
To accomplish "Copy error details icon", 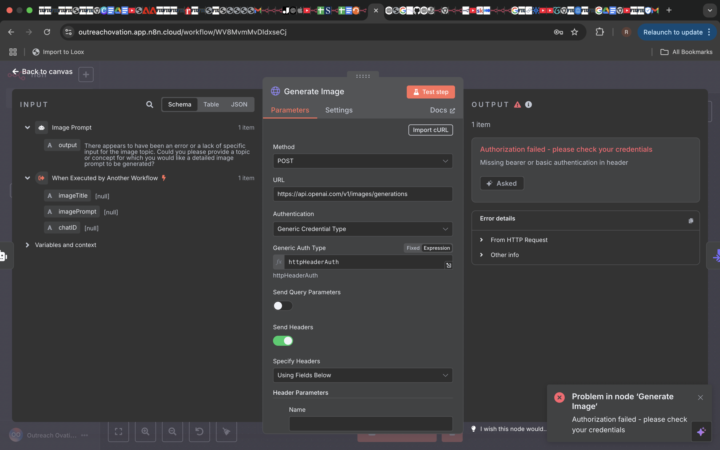I will (690, 221).
